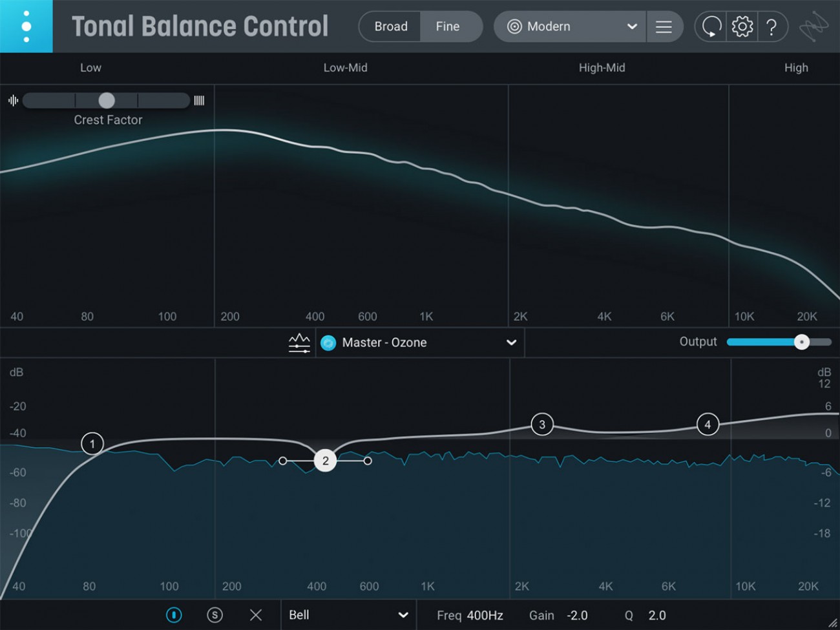Open the Master - Ozone track selector
This screenshot has width=840, height=630.
point(419,342)
